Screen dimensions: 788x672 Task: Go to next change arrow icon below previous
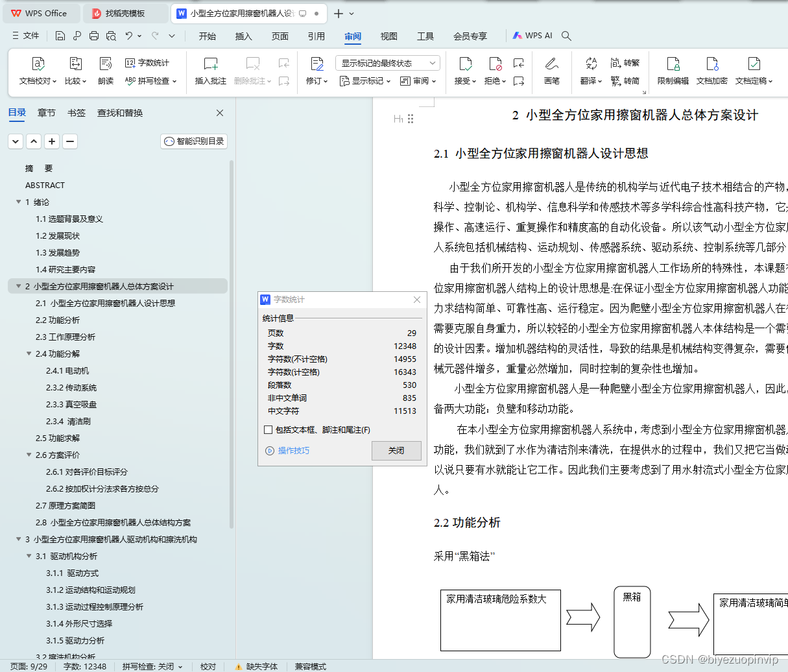(x=519, y=81)
